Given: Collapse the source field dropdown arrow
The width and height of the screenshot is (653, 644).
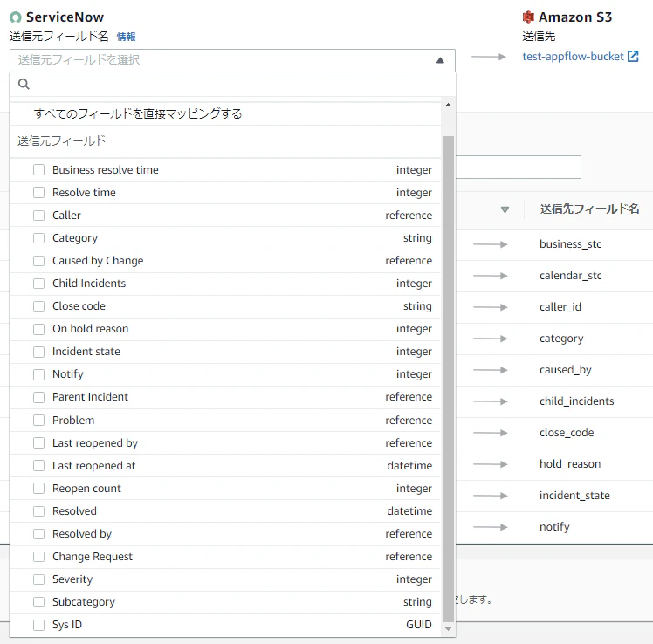Looking at the screenshot, I should pos(440,60).
